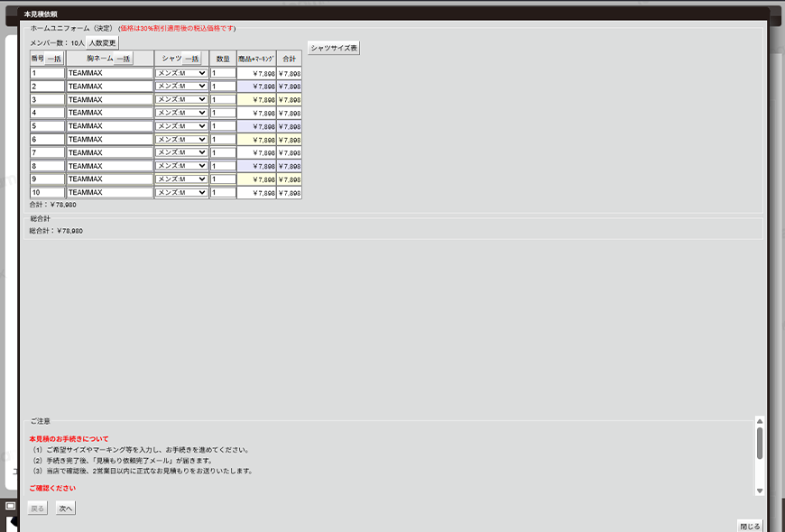Open shirt size dropdown for row 2
The image size is (785, 532).
[181, 86]
